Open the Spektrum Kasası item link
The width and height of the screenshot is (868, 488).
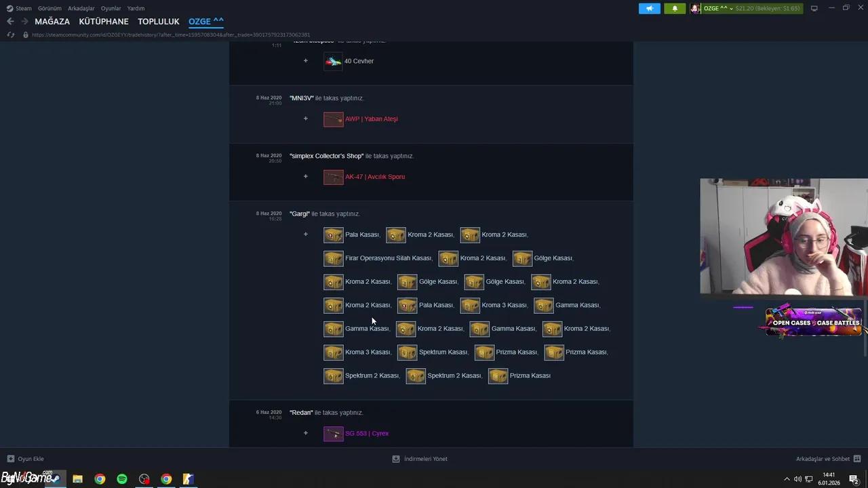pyautogui.click(x=443, y=352)
